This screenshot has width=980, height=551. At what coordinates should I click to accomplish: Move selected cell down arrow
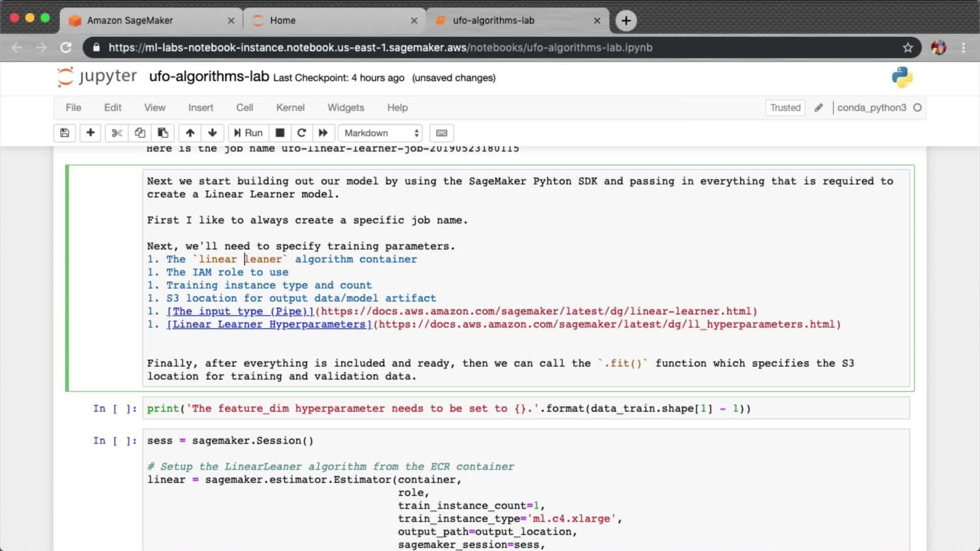click(x=212, y=133)
